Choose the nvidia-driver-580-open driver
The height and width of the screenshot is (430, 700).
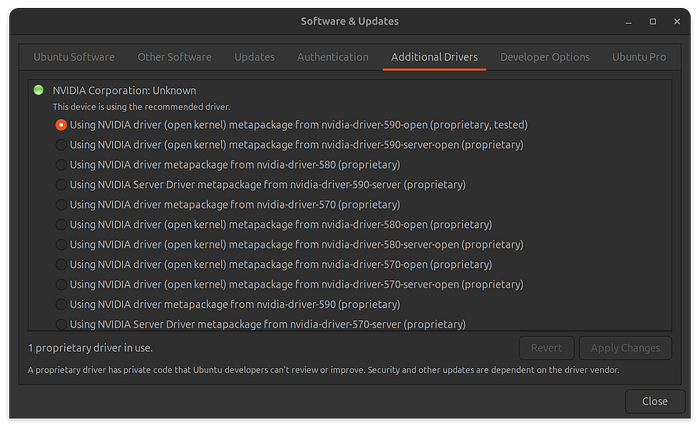(x=62, y=225)
